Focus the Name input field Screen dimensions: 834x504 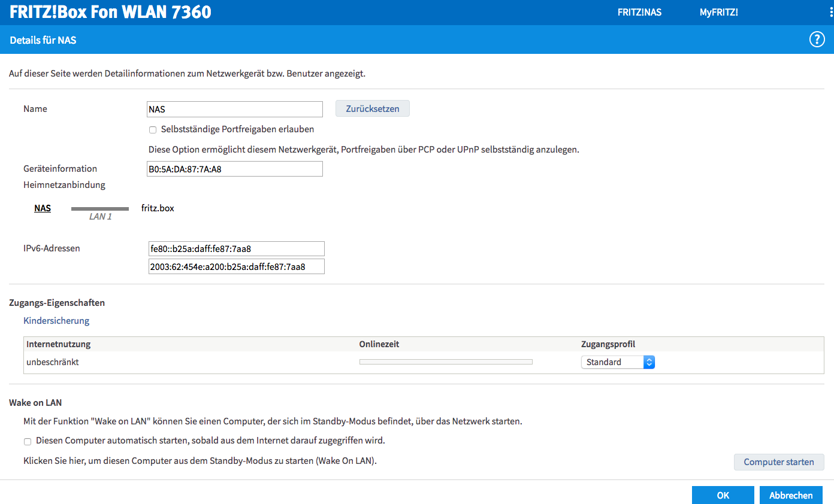click(235, 110)
